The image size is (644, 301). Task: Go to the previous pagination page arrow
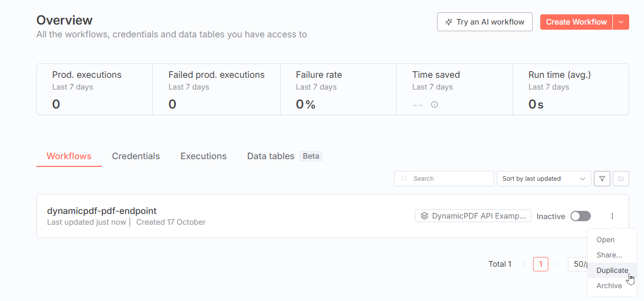(x=524, y=264)
